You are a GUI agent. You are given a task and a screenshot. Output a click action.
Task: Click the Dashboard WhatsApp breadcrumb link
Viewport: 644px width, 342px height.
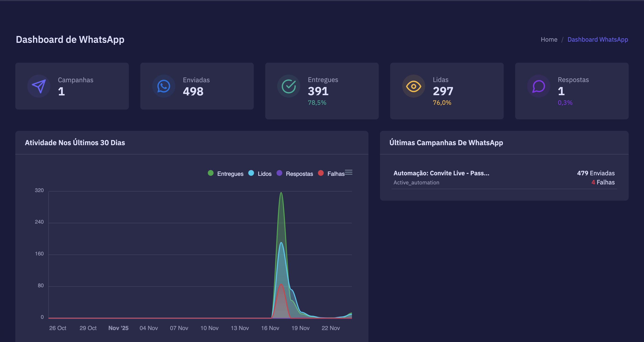coord(598,39)
